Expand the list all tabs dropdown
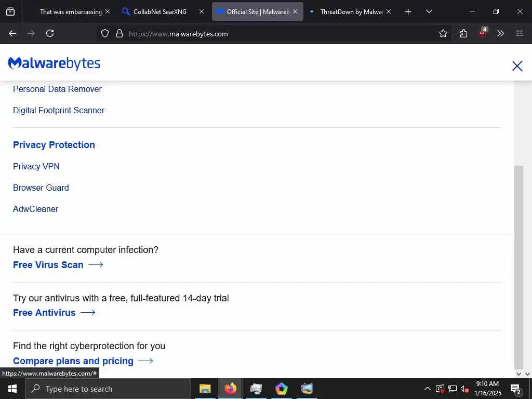The width and height of the screenshot is (532, 399). click(x=429, y=11)
